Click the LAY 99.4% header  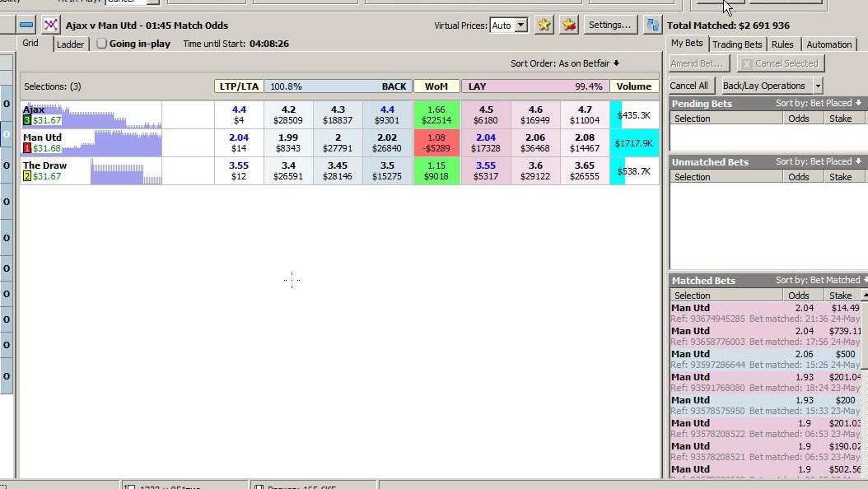(535, 86)
